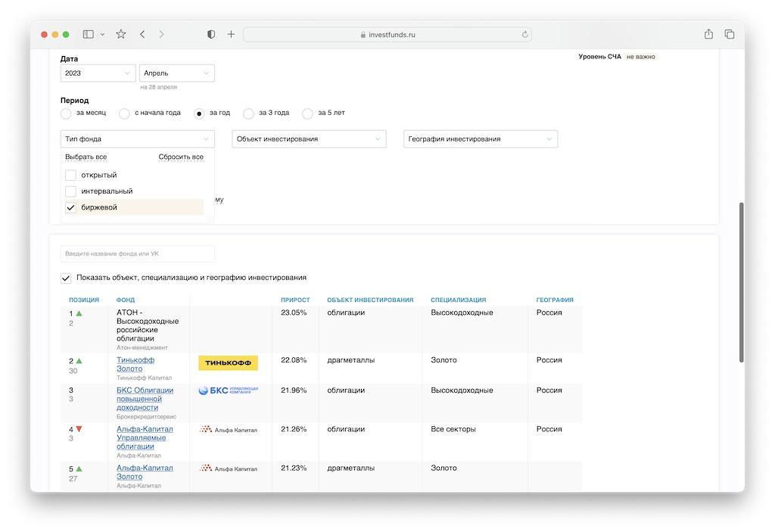Click the bookmark star icon in toolbar

121,34
